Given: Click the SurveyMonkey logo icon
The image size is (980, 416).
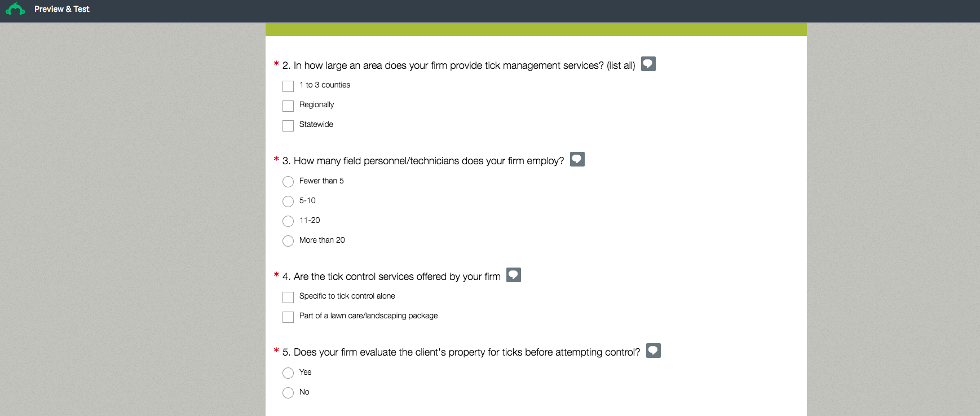Looking at the screenshot, I should click(15, 9).
